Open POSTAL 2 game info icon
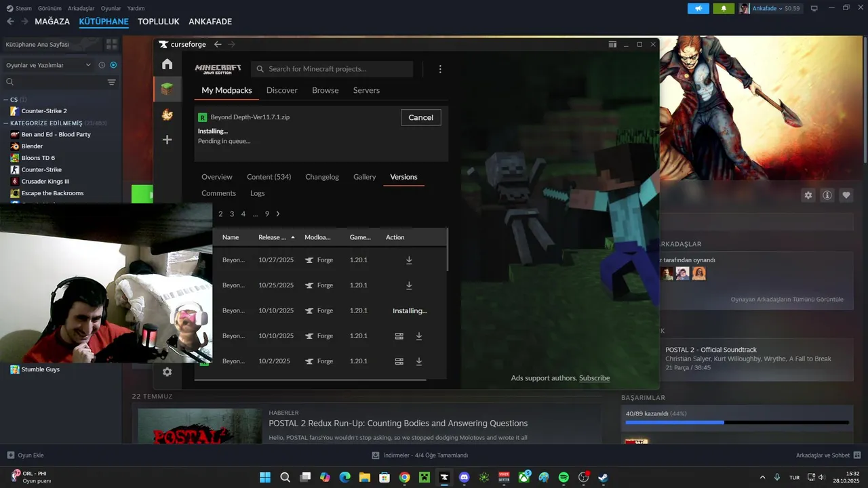 [x=827, y=195]
